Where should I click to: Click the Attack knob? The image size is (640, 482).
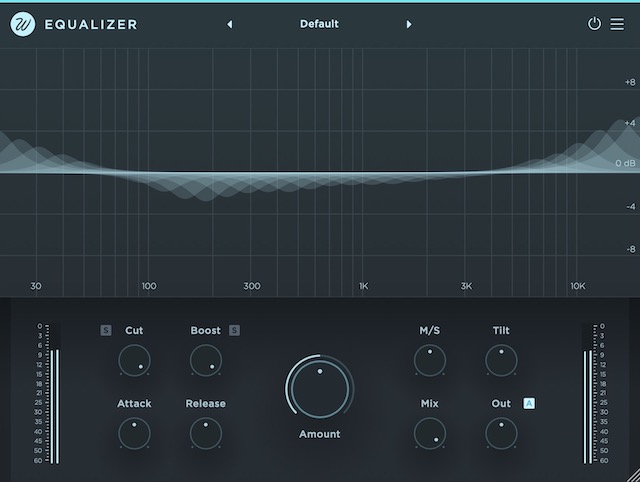click(134, 433)
